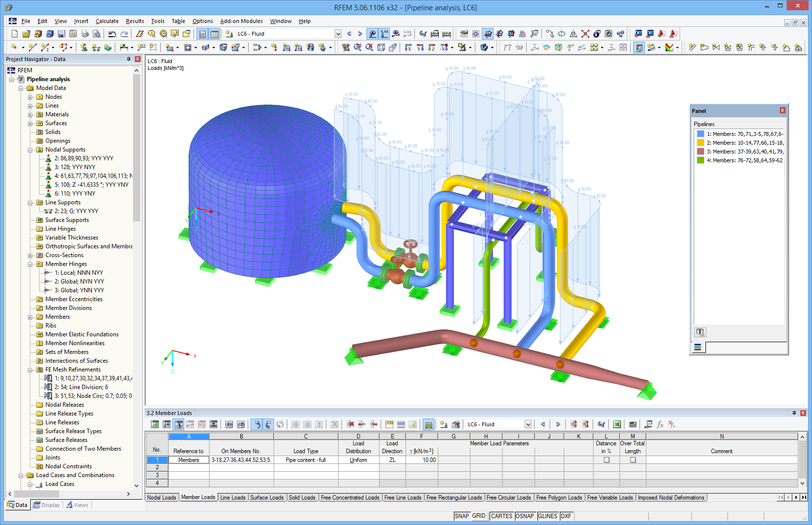Expand the Nodes branch in the navigator
Image resolution: width=812 pixels, height=525 pixels.
pyautogui.click(x=30, y=96)
